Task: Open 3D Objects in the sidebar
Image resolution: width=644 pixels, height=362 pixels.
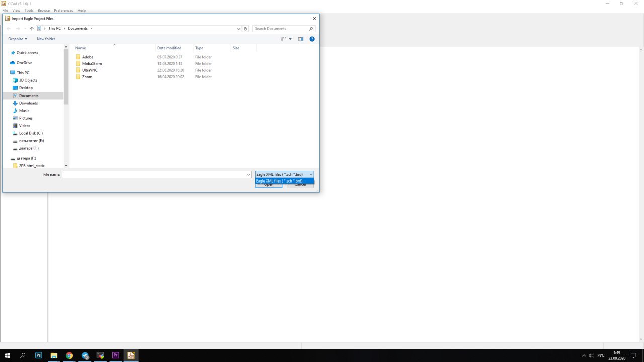Action: pyautogui.click(x=28, y=80)
